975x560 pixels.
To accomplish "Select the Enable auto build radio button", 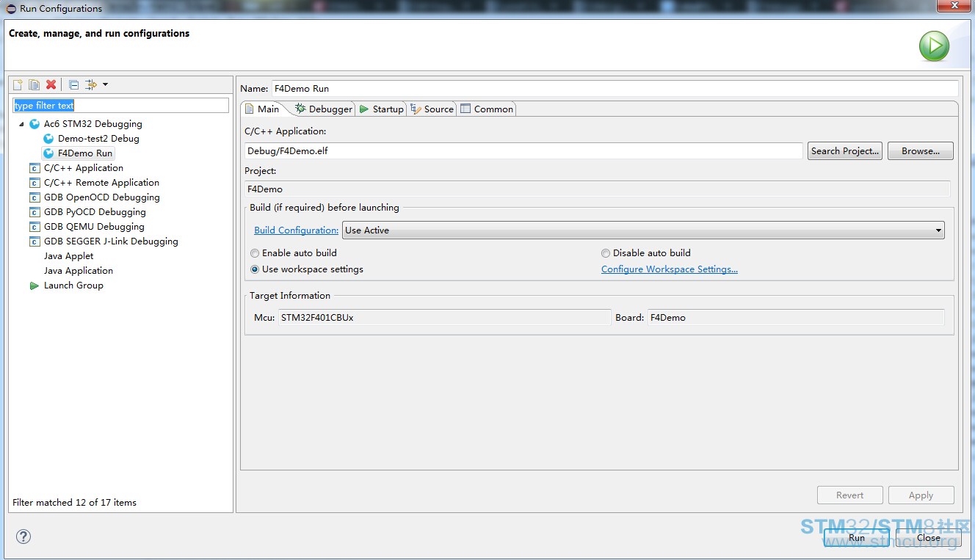I will tap(255, 253).
